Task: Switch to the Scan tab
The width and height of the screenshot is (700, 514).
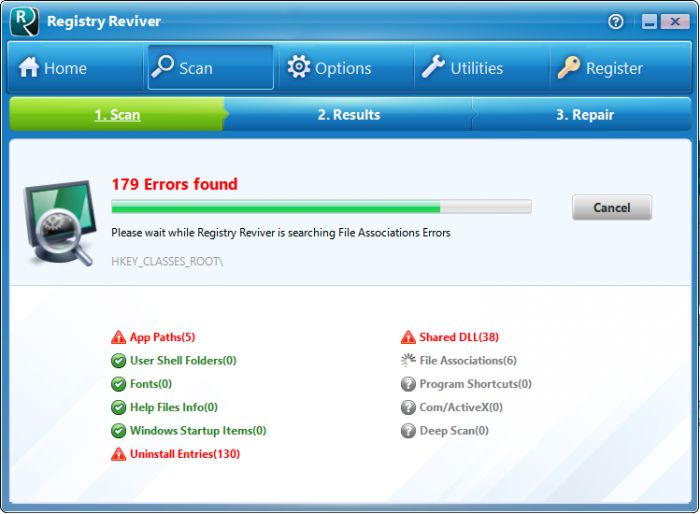Action: (210, 67)
